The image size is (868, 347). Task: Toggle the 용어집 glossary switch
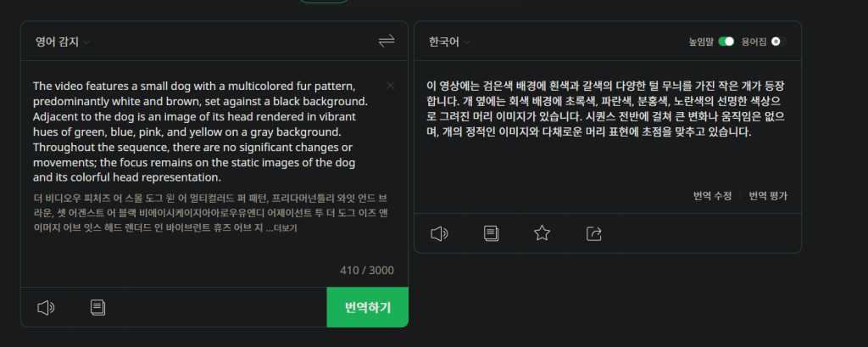pos(778,42)
